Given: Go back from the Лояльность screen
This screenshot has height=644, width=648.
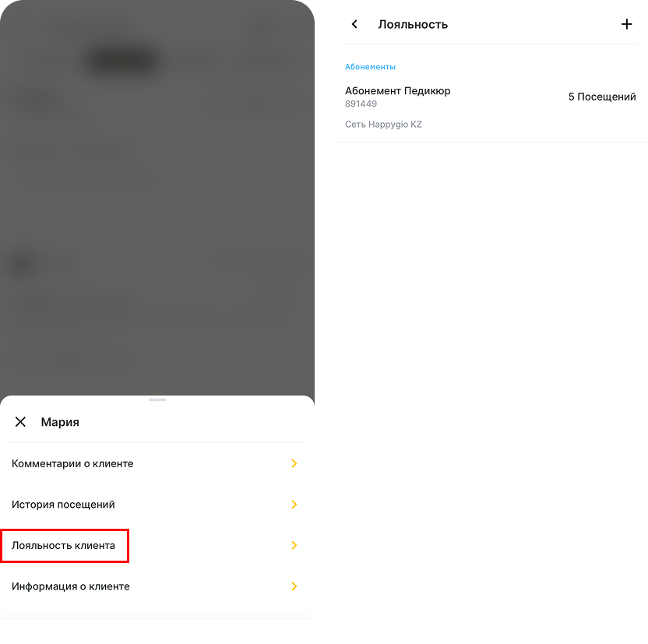Looking at the screenshot, I should [354, 24].
